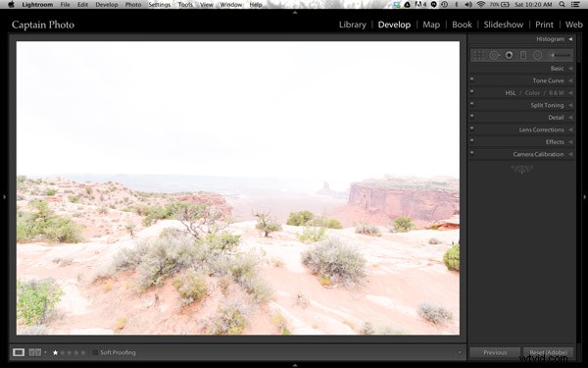Select HSL mode in panel header
Viewport: 588px width, 368px height.
(x=511, y=93)
